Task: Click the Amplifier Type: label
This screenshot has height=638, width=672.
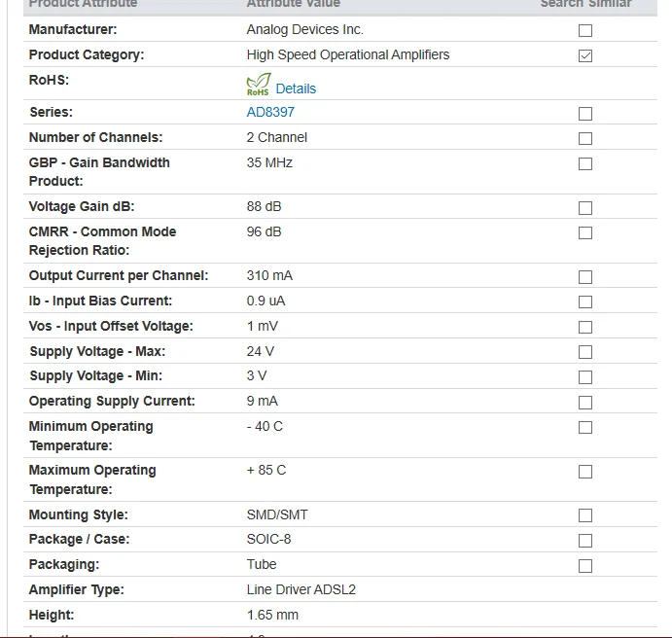Action: [76, 589]
